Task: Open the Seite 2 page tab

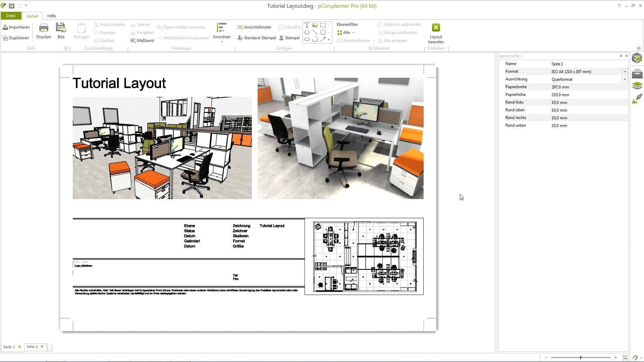Action: click(x=32, y=347)
